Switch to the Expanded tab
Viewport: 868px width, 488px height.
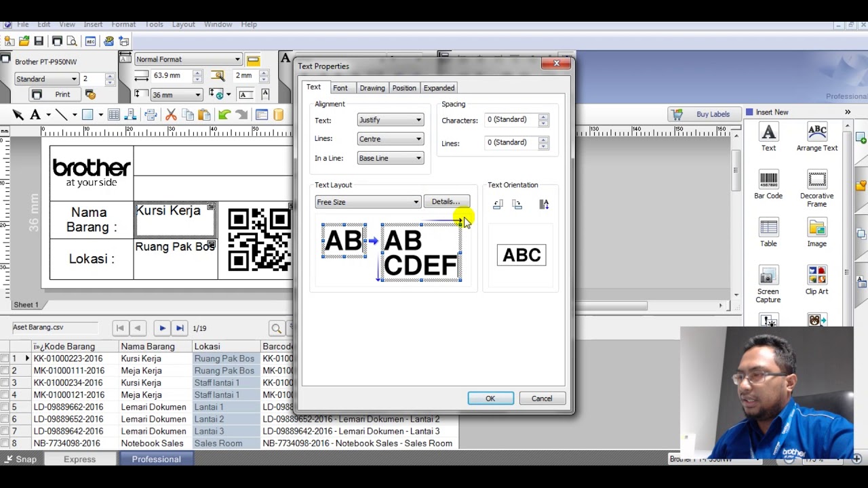tap(439, 88)
